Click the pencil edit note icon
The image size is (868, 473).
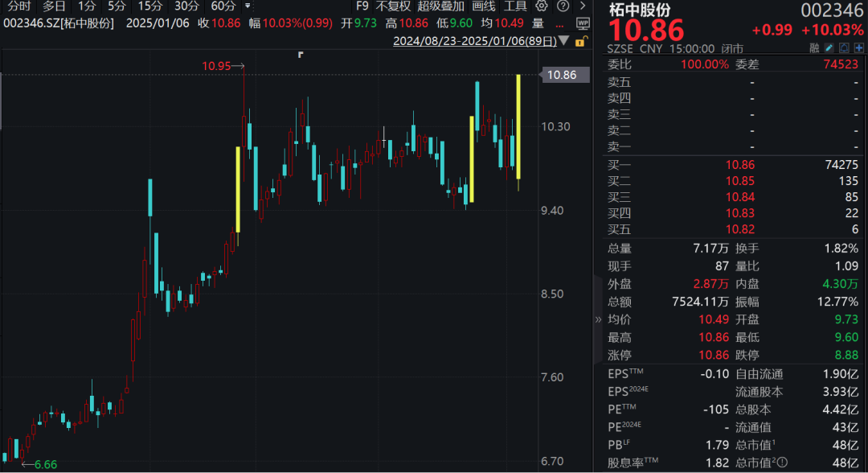tap(828, 47)
